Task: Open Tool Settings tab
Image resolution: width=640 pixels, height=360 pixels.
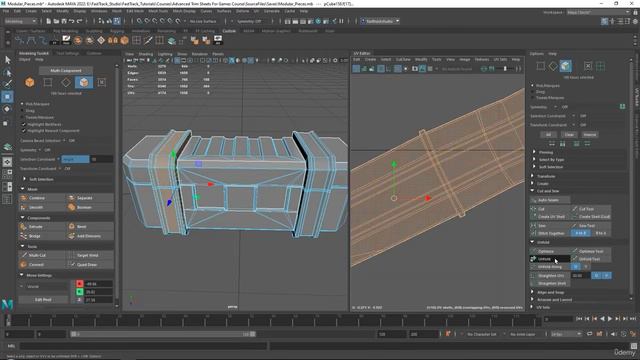Action: point(67,53)
